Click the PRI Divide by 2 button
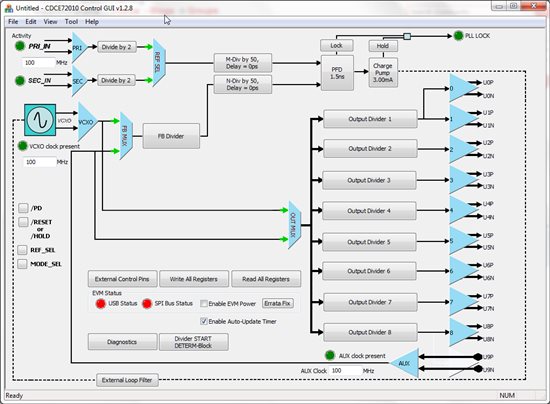This screenshot has width=550, height=404. [x=116, y=47]
